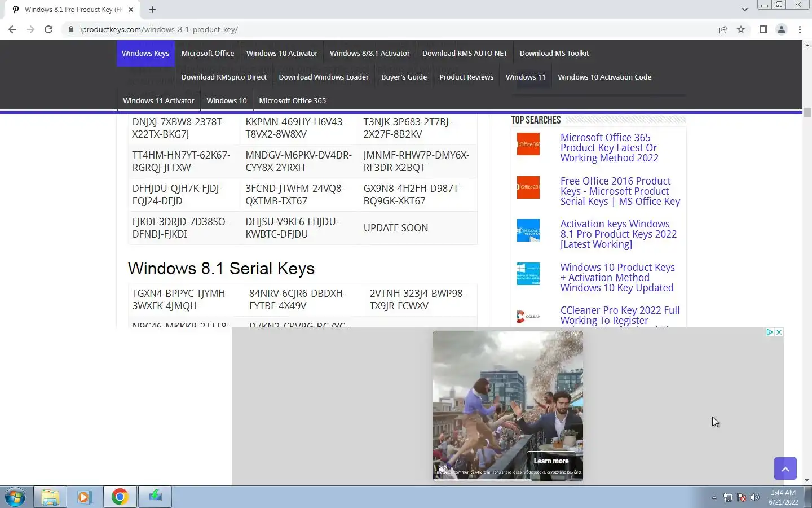Open the CCleaner Pro Key 2022 link
812x508 pixels.
[620, 316]
